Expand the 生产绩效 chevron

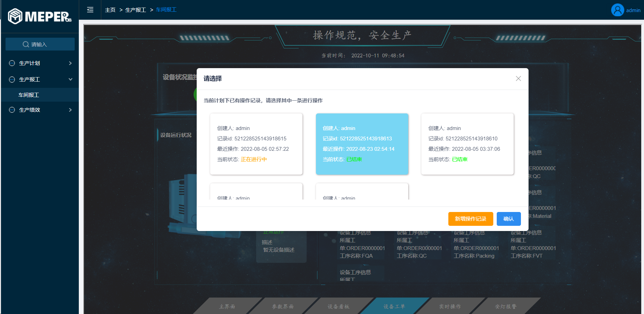pos(71,110)
